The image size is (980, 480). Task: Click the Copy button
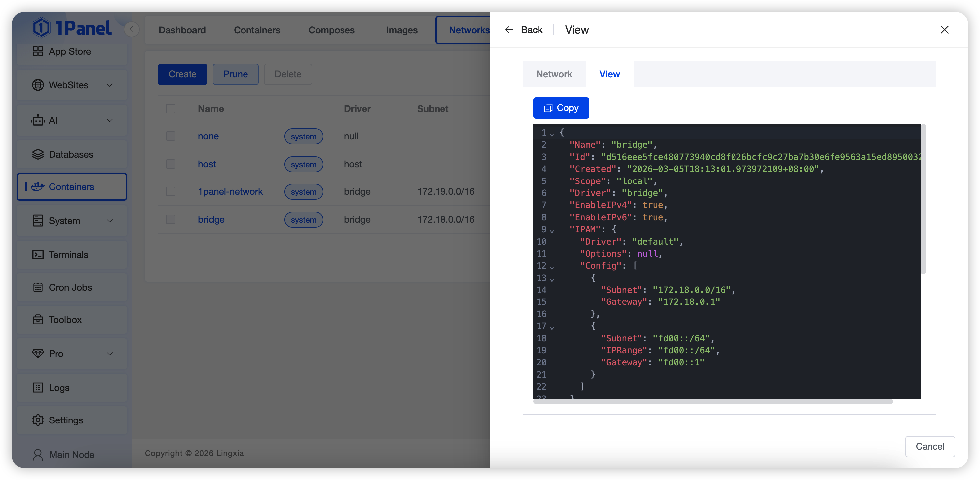pyautogui.click(x=561, y=108)
